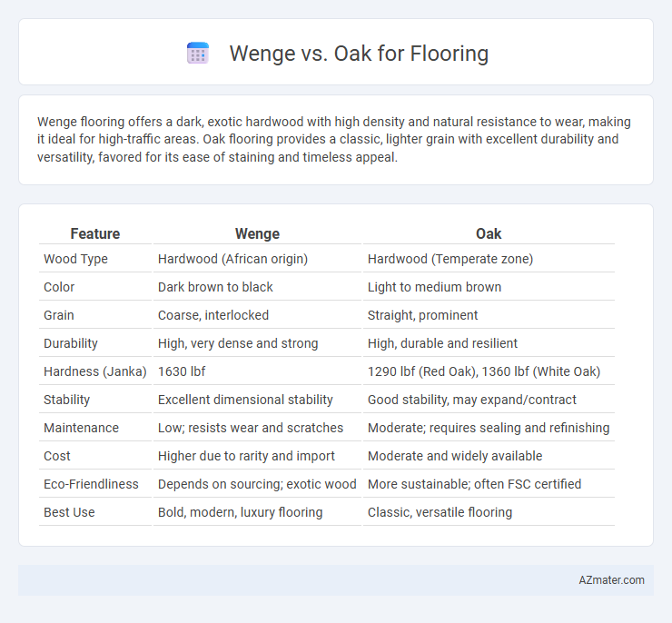Click 'Dark brown to black' cell
This screenshot has width=672, height=623.
pos(215,287)
